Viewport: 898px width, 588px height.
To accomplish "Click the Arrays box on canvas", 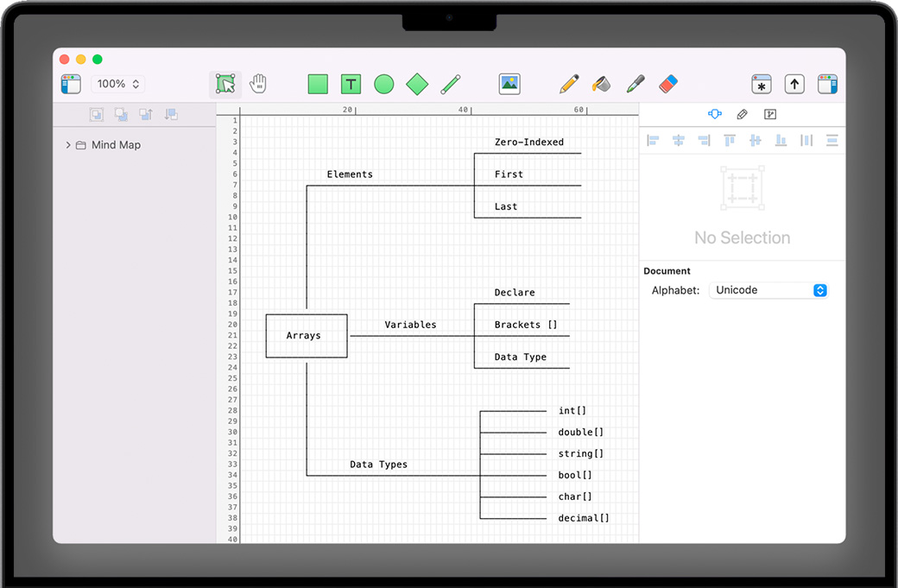I will click(306, 336).
